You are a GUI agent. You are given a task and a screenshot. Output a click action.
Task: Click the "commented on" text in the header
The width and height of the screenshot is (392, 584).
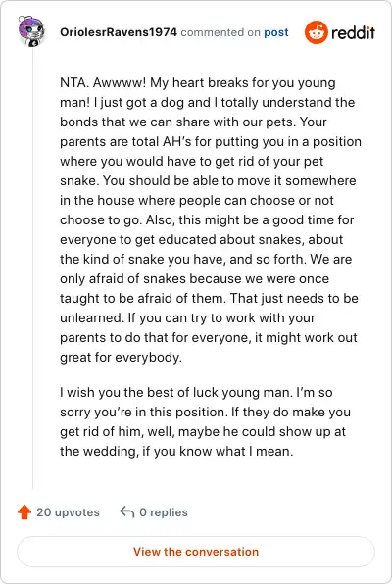pos(220,32)
